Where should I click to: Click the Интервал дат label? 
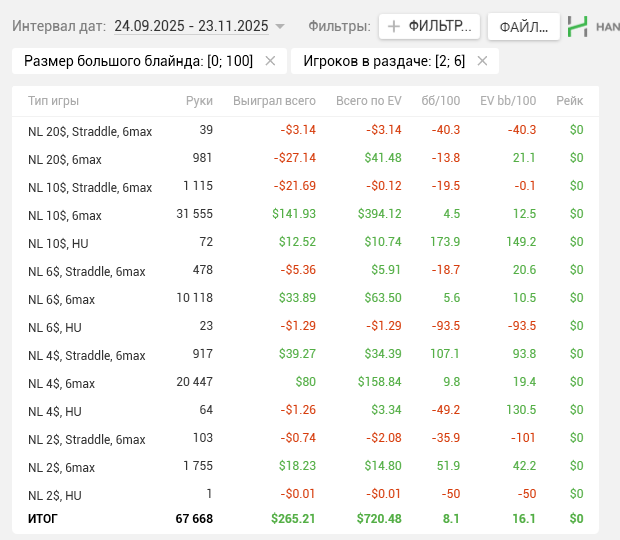59,26
